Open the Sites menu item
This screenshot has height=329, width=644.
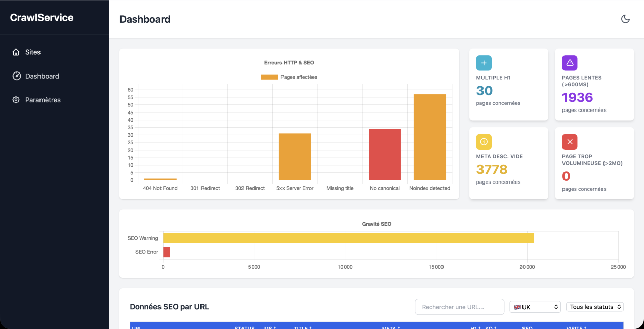pyautogui.click(x=33, y=52)
